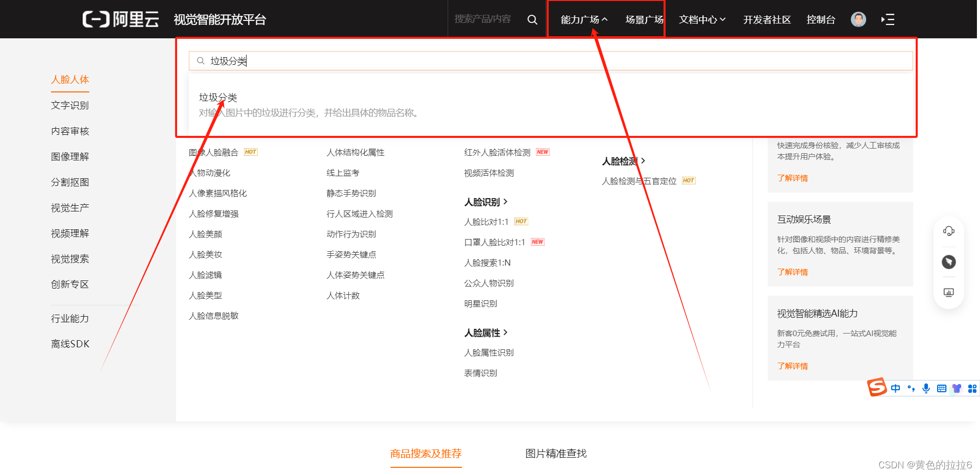Open 人脸检测与五官定位 capability

pos(639,181)
